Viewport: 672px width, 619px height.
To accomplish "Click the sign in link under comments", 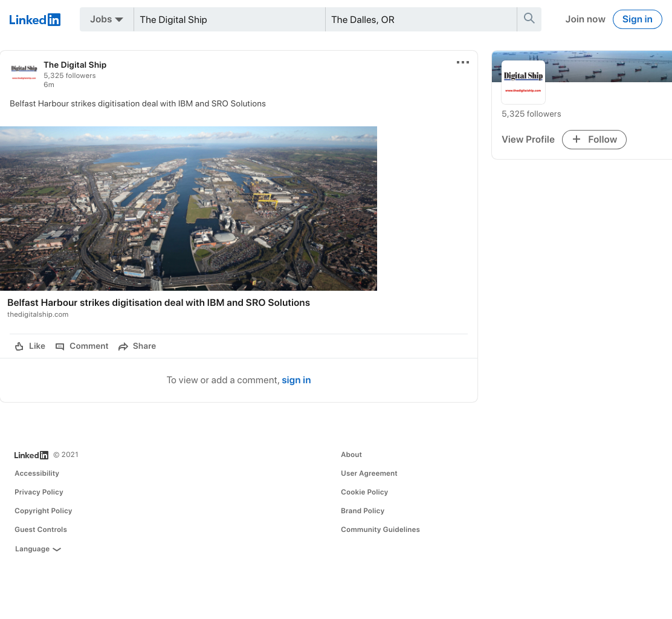I will (296, 380).
